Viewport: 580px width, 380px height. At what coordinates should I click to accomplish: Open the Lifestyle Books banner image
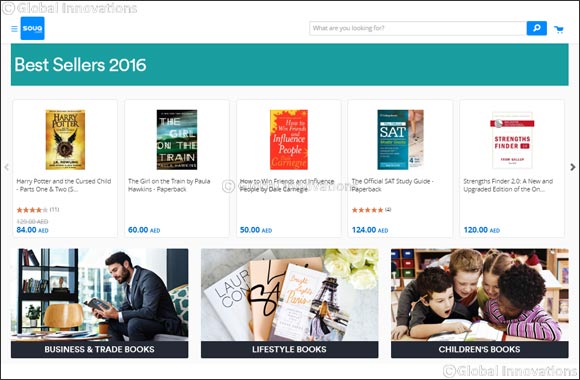[x=290, y=295]
